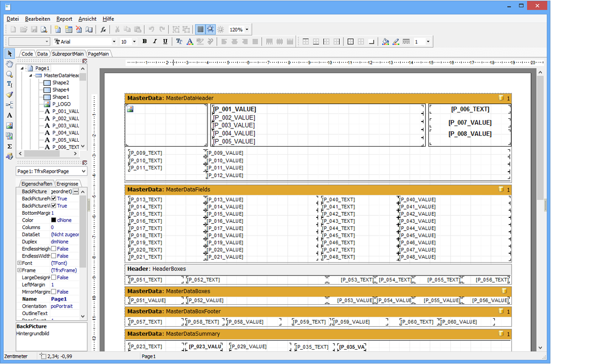
Task: Click the Sigma system text tool
Action: pos(10,146)
